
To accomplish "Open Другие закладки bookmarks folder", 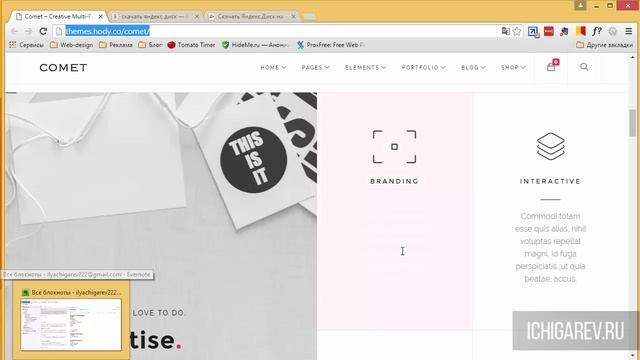I will (x=604, y=45).
